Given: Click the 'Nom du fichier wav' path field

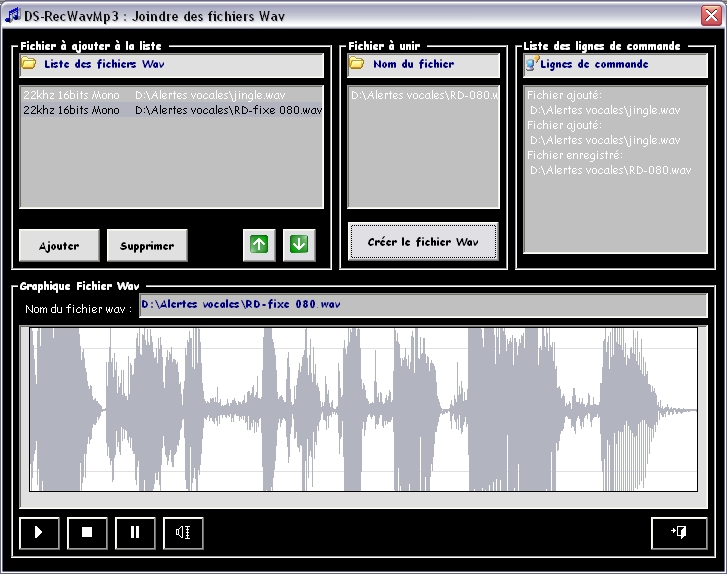Looking at the screenshot, I should tap(422, 304).
